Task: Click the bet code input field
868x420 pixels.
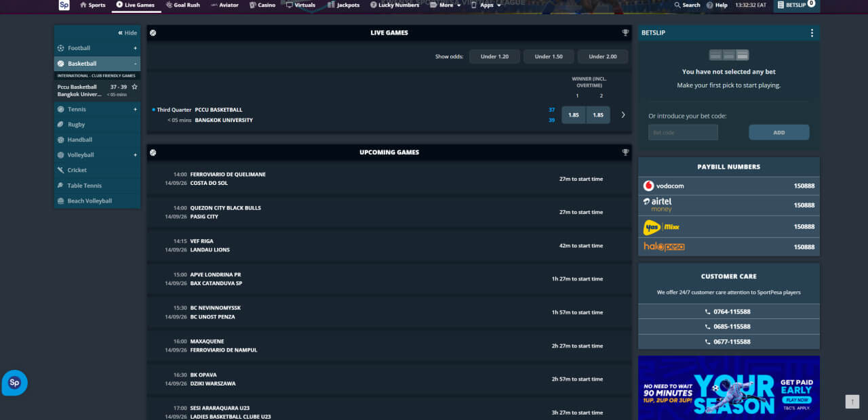Action: click(683, 133)
